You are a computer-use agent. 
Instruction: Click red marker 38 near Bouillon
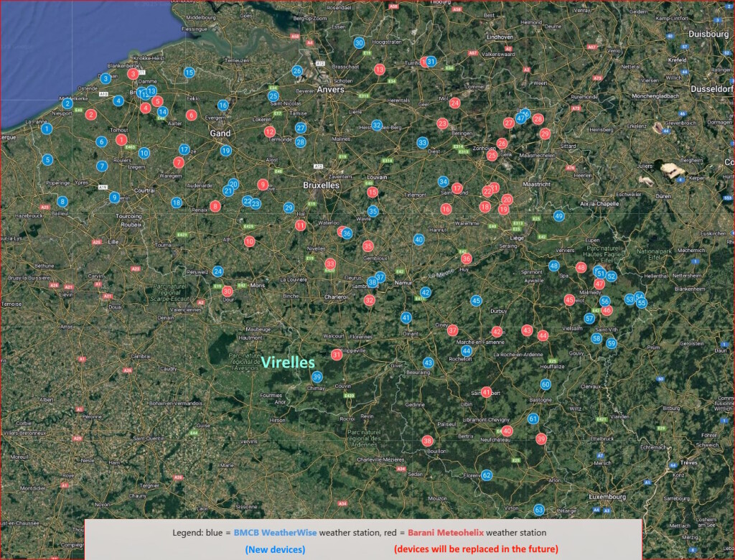pyautogui.click(x=427, y=440)
